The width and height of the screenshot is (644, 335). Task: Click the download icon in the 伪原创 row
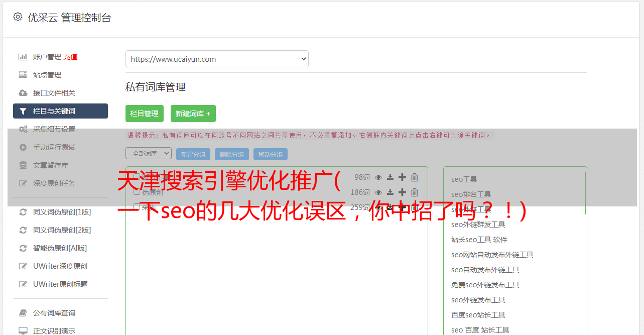390,192
